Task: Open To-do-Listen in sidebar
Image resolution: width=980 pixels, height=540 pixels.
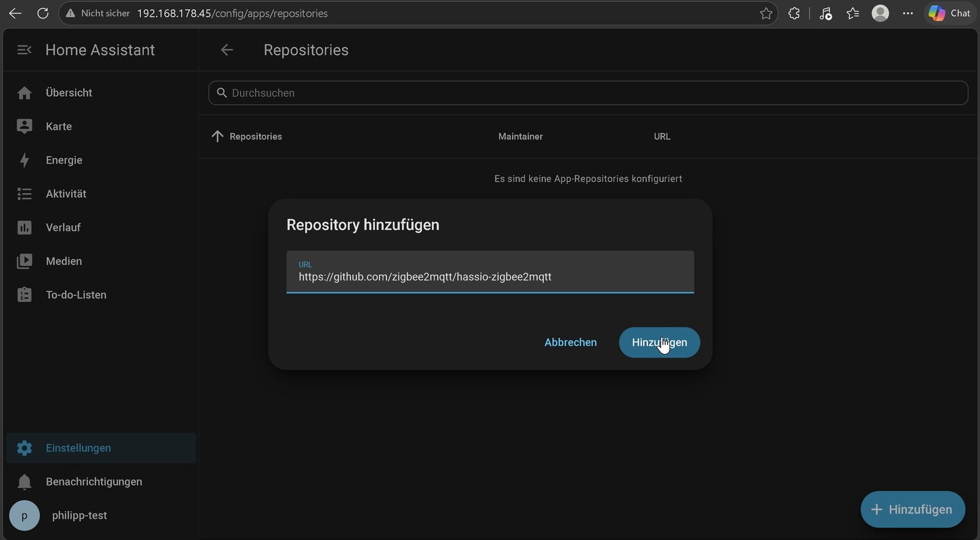Action: (101, 294)
